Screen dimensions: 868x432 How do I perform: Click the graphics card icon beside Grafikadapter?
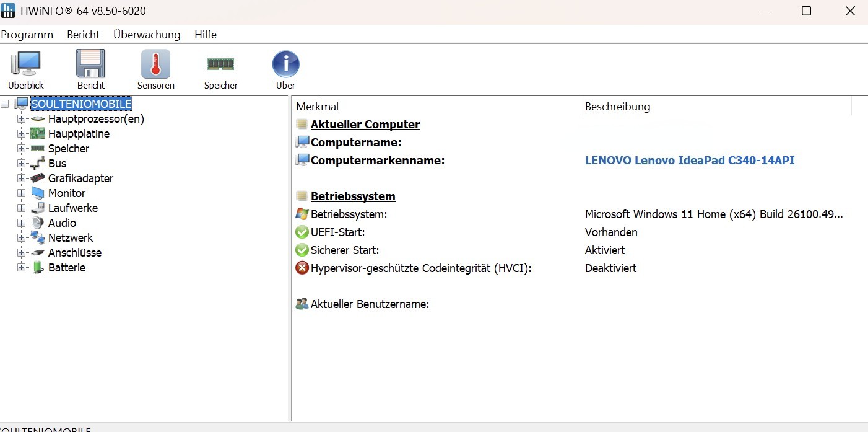click(38, 178)
